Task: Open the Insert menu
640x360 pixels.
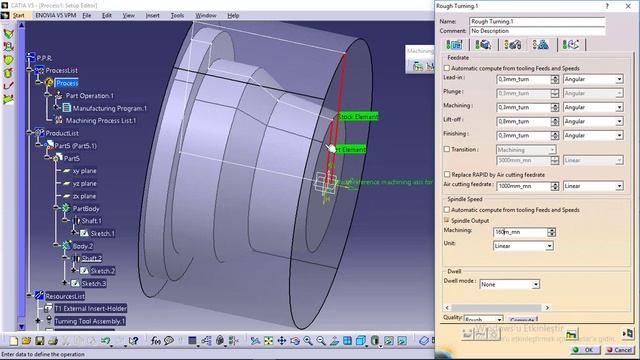Action: tap(153, 16)
